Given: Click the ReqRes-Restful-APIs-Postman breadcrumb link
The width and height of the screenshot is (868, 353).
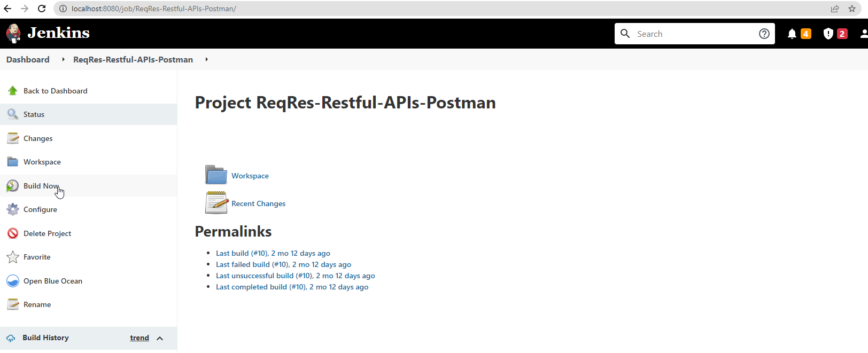Looking at the screenshot, I should point(133,59).
